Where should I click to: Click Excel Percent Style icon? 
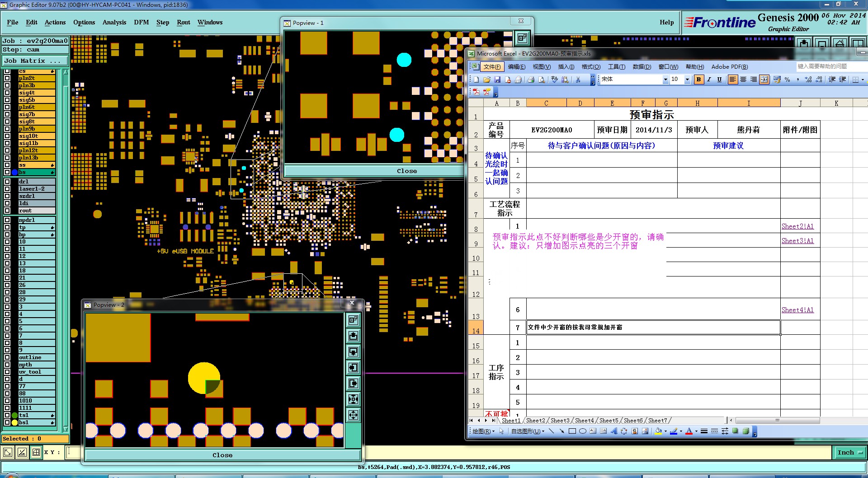(x=788, y=80)
